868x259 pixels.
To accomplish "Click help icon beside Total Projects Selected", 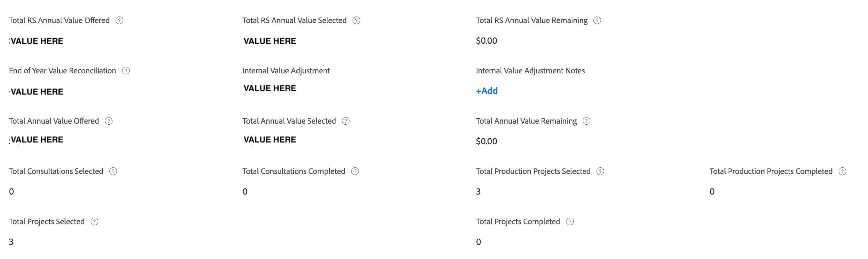I will tap(95, 222).
